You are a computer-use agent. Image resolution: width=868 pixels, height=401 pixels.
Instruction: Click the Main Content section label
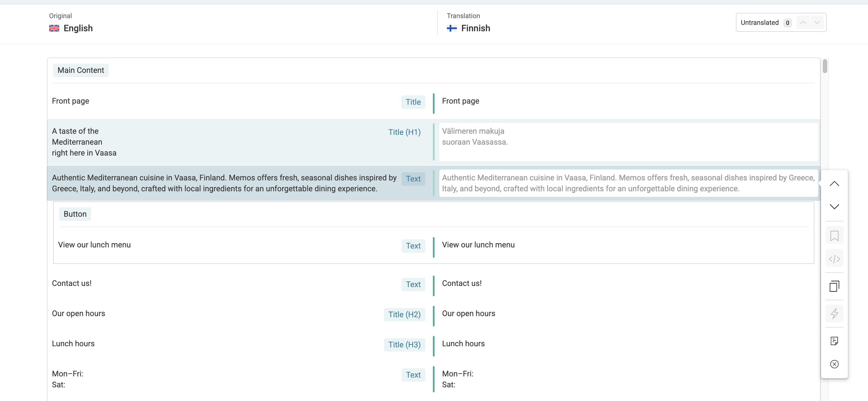tap(80, 70)
